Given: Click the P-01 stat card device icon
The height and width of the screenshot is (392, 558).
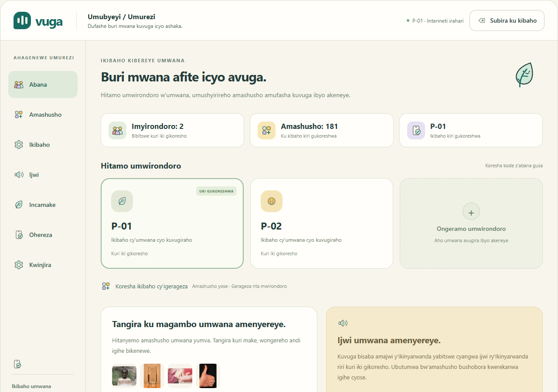Looking at the screenshot, I should coord(416,130).
